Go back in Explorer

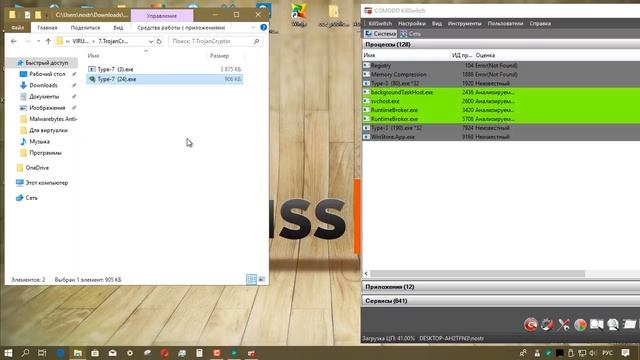(x=13, y=41)
